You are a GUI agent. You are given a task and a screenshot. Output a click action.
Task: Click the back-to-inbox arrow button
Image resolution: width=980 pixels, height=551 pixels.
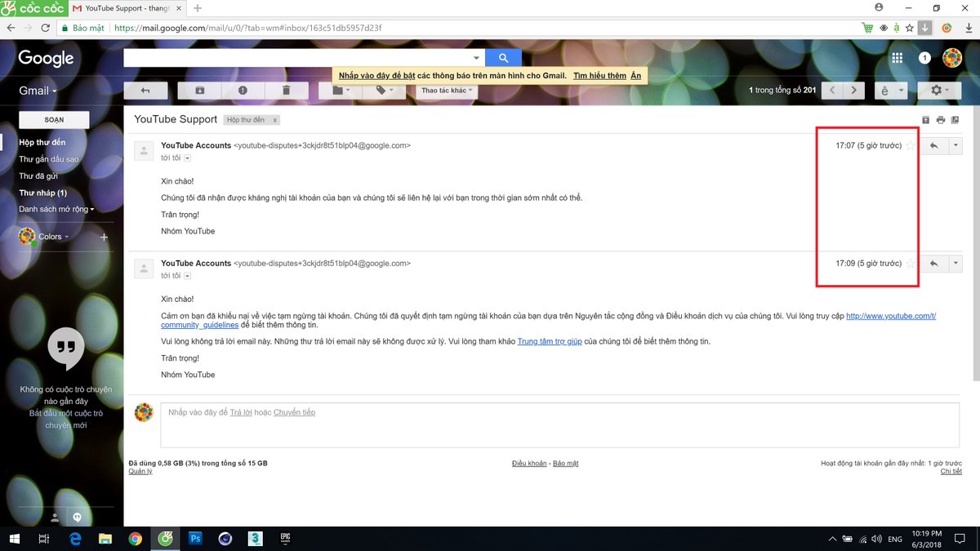click(145, 91)
